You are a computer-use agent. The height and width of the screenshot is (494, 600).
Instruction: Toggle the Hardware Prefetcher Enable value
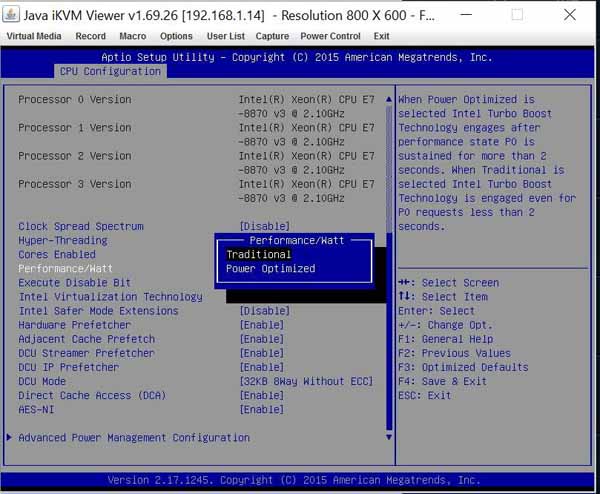pos(262,325)
